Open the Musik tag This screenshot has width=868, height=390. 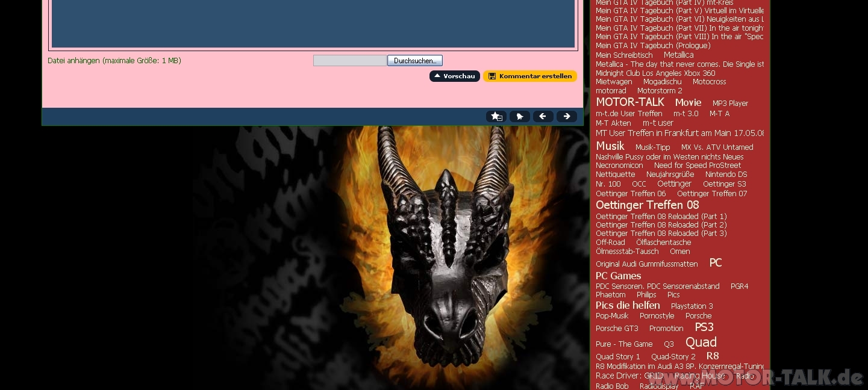[x=610, y=146]
